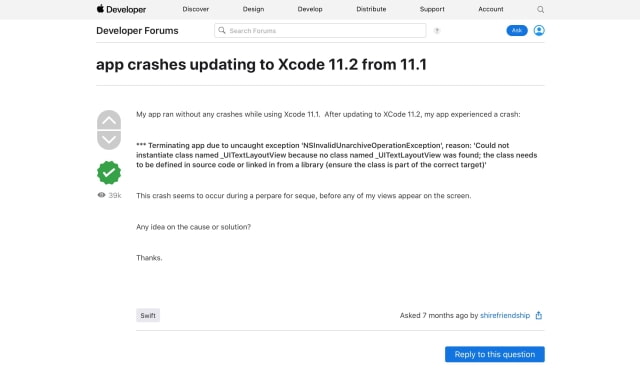Open the Account page
This screenshot has height=376, width=640.
(491, 9)
